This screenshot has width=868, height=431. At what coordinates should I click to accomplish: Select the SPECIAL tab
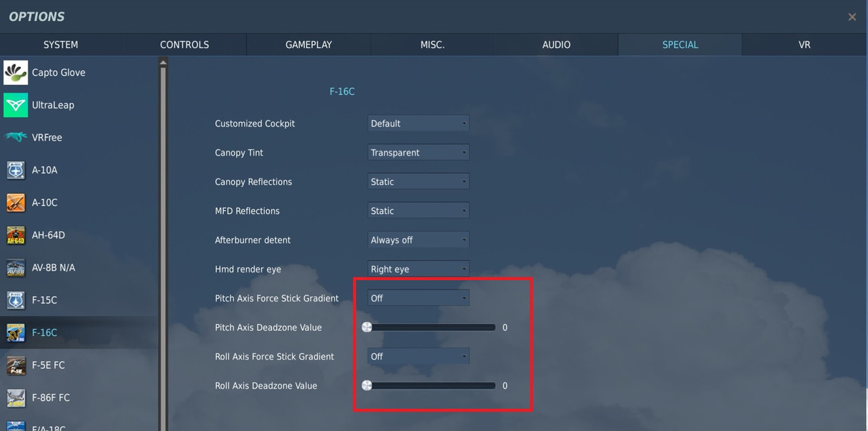point(680,45)
